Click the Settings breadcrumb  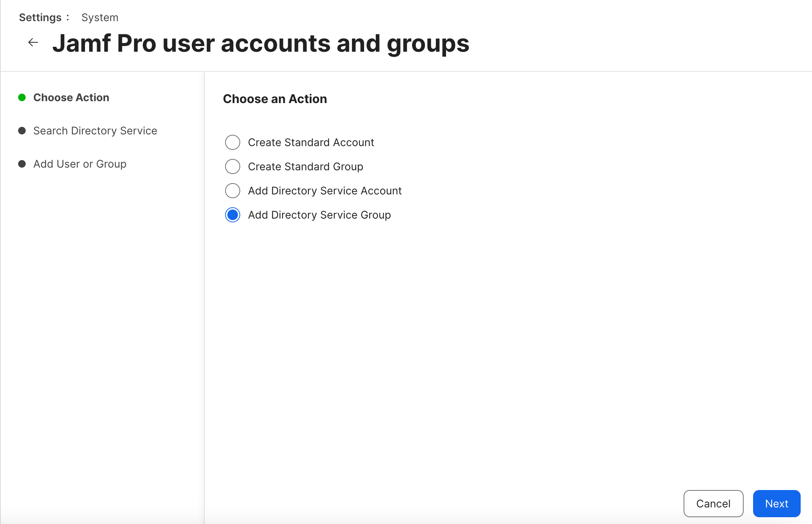click(x=40, y=17)
